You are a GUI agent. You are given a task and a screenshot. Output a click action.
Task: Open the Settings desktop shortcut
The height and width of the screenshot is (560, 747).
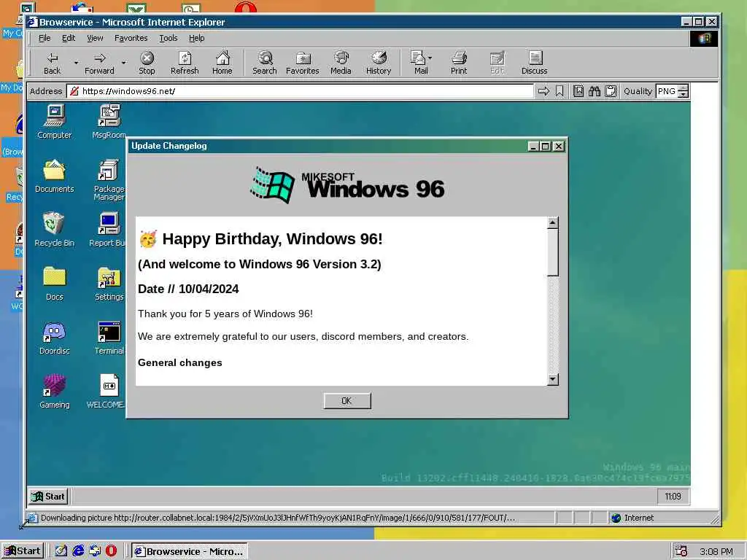109,284
